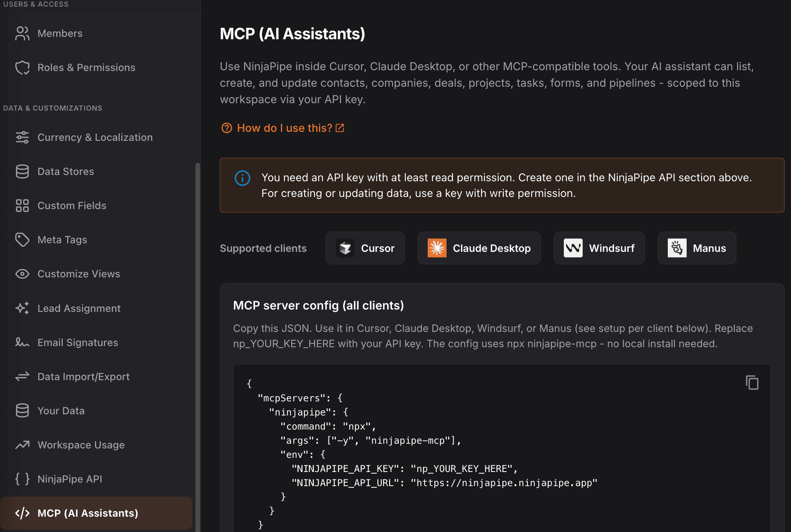
Task: Click the Data Stores database icon
Action: pos(22,171)
